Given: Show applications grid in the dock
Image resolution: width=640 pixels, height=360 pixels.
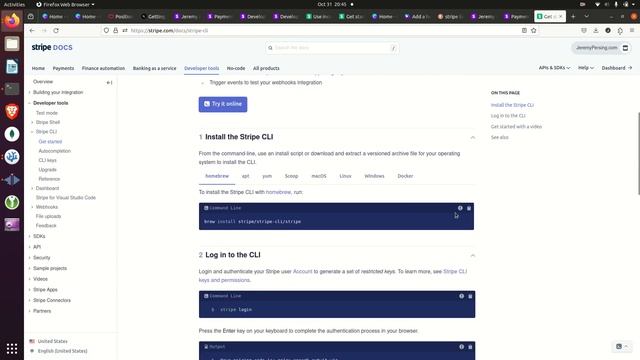Looking at the screenshot, I should pos(12,348).
